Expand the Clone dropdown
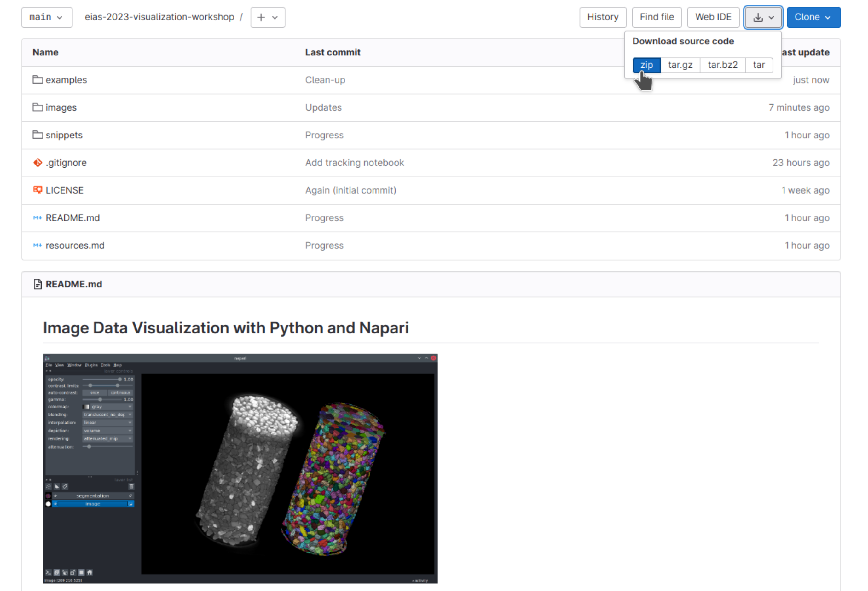The image size is (868, 591). (813, 17)
